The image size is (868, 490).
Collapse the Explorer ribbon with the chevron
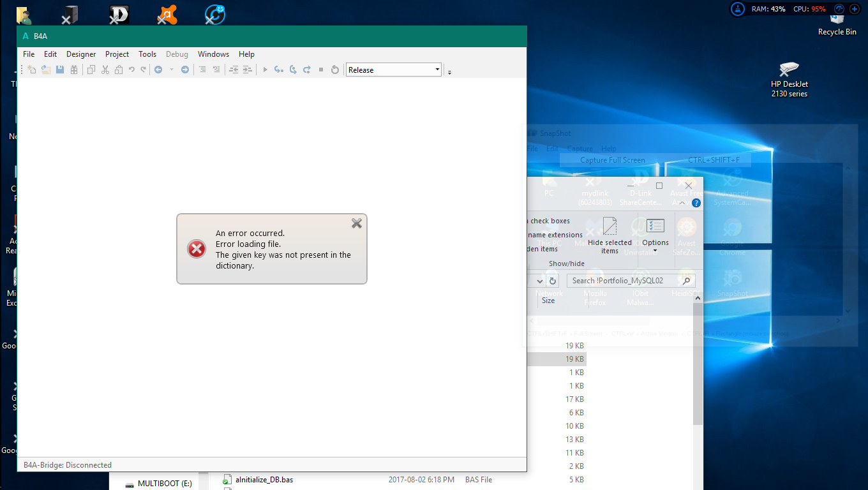coord(682,203)
